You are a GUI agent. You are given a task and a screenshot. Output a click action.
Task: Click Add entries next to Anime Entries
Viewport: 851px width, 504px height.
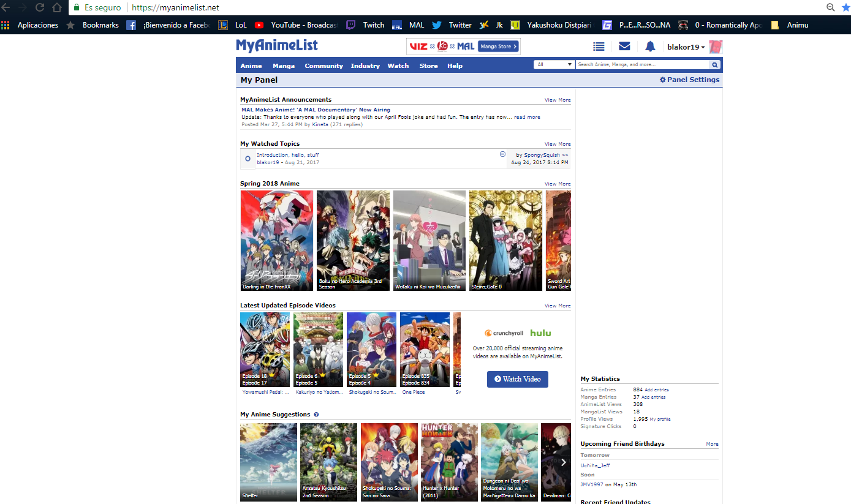(656, 389)
